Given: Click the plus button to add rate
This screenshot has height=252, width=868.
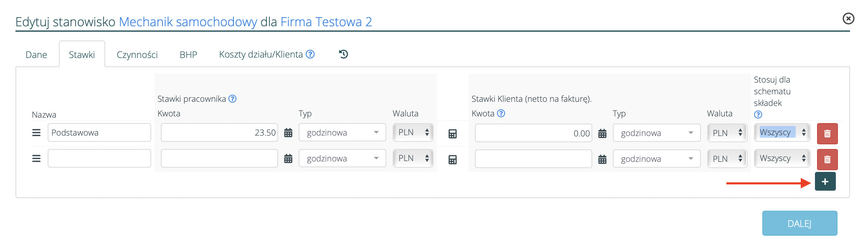Looking at the screenshot, I should 825,181.
